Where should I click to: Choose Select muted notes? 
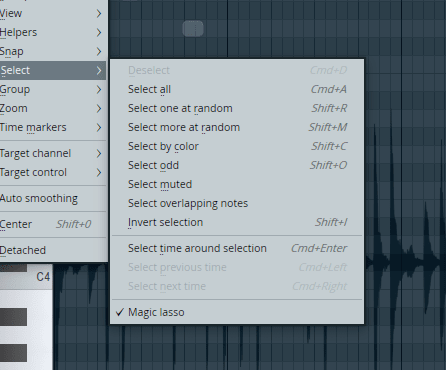coord(237,184)
